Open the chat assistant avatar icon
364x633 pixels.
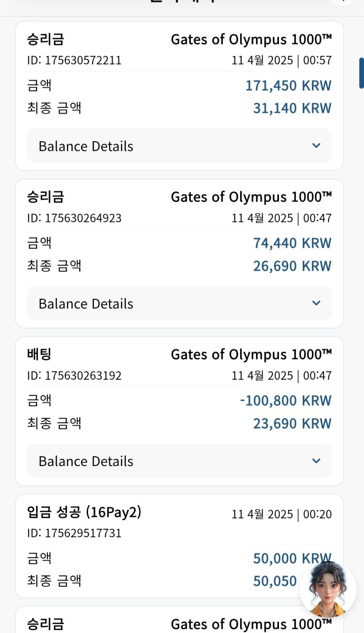coord(328,589)
